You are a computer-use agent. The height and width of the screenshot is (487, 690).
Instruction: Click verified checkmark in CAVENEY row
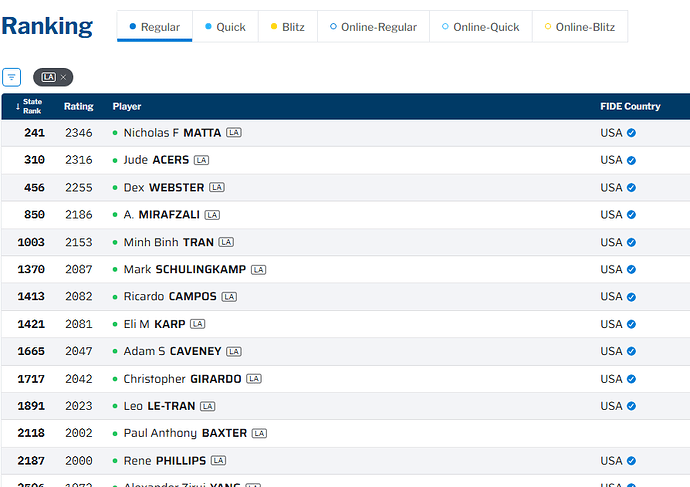pos(631,352)
